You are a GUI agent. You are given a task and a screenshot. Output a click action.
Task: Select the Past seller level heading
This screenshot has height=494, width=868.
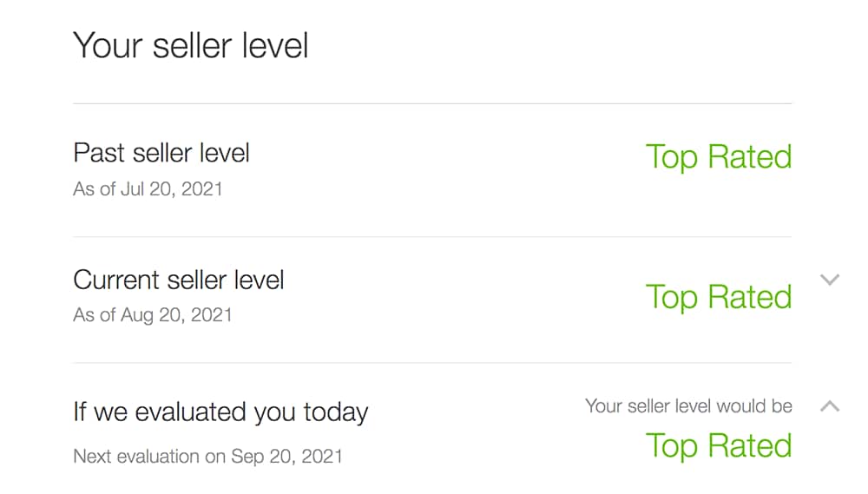pyautogui.click(x=161, y=153)
